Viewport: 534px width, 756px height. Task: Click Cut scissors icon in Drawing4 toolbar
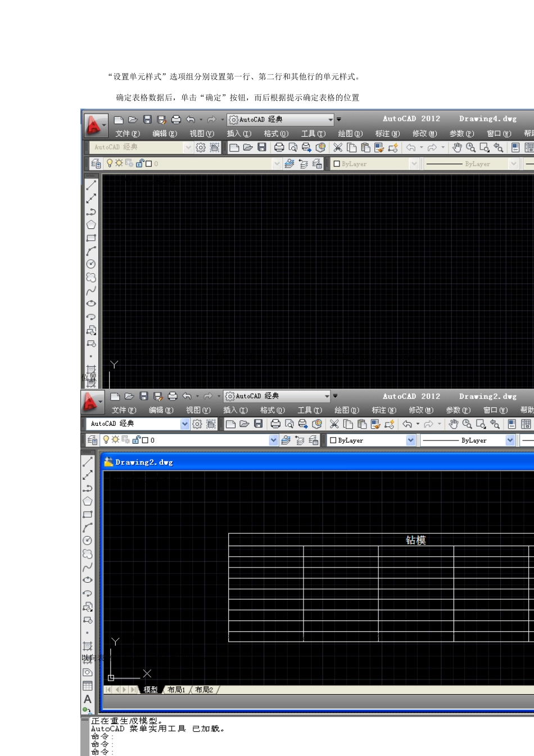pyautogui.click(x=338, y=147)
